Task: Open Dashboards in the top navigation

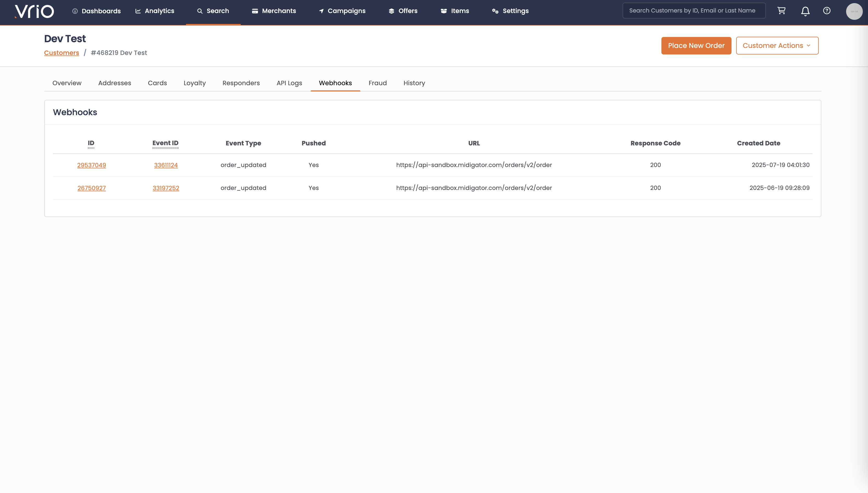Action: [96, 11]
